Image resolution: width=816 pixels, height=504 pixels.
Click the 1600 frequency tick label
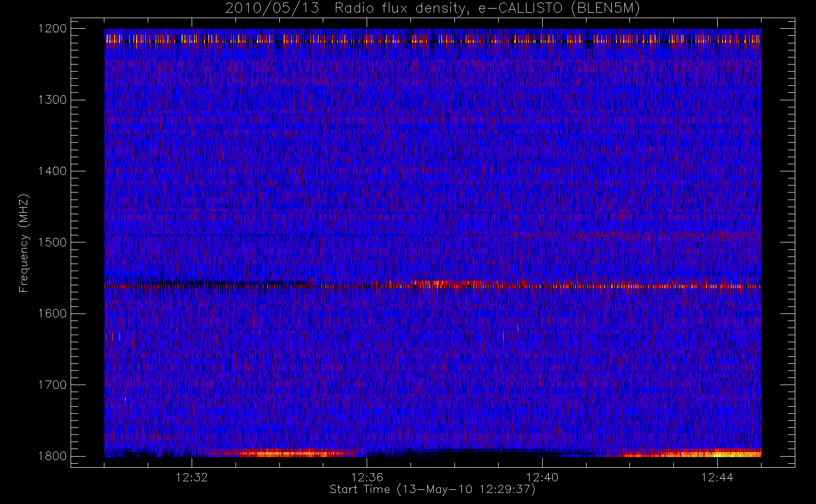tap(52, 313)
